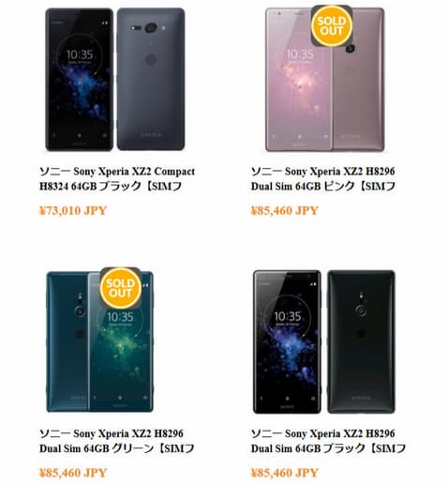Open the pink Xperia XZ2 product image
This screenshot has width=448, height=485.
[325, 80]
